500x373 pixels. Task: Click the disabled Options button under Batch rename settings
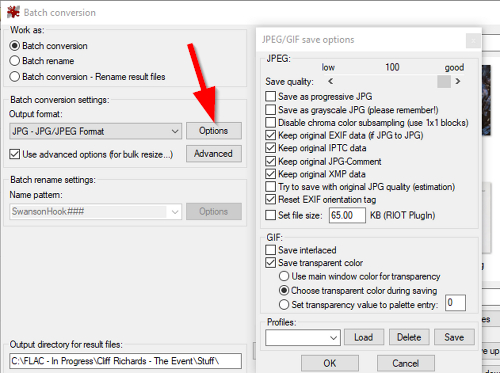pyautogui.click(x=214, y=211)
